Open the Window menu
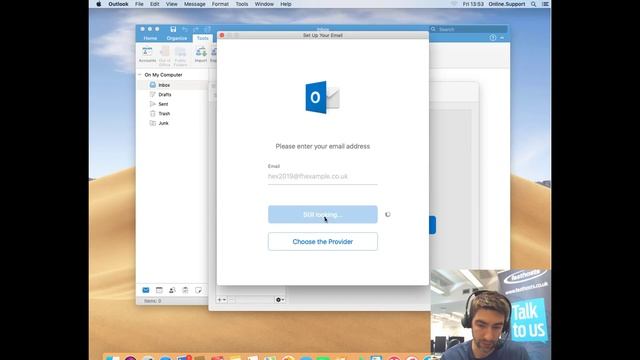The height and width of the screenshot is (360, 640). (264, 4)
